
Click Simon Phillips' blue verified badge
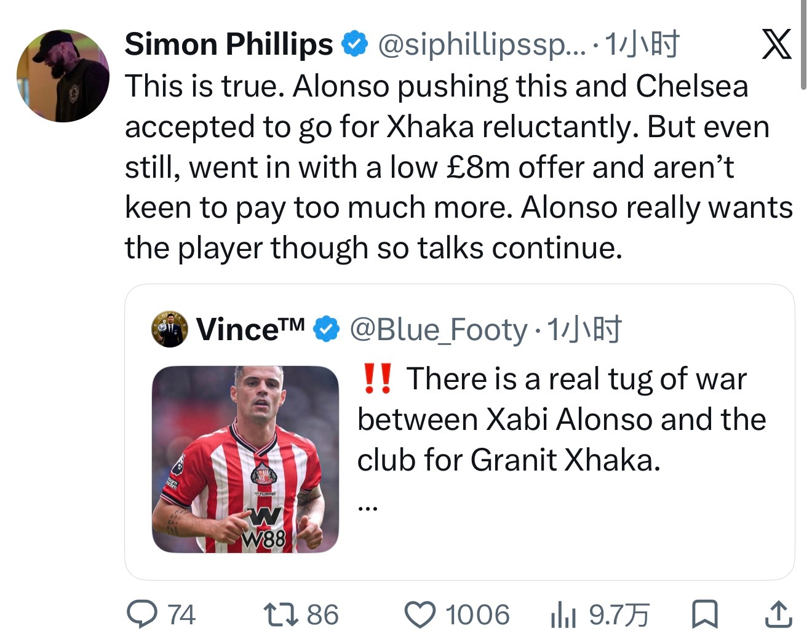[355, 44]
